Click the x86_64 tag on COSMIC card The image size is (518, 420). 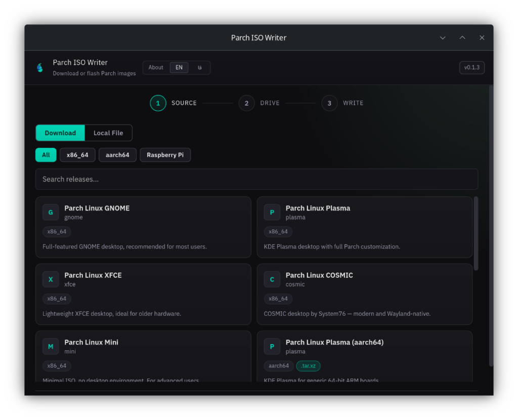coord(278,299)
